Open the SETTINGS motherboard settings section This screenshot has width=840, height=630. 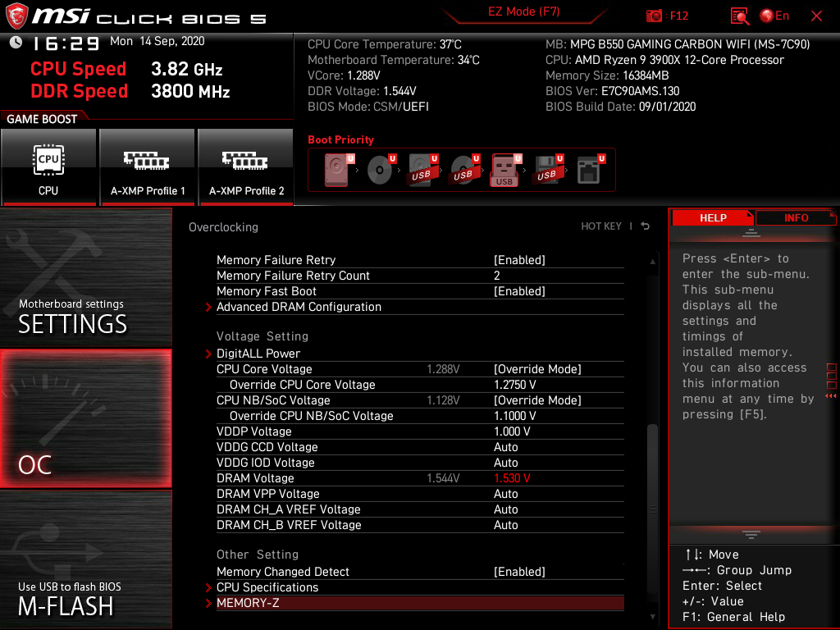[x=85, y=277]
